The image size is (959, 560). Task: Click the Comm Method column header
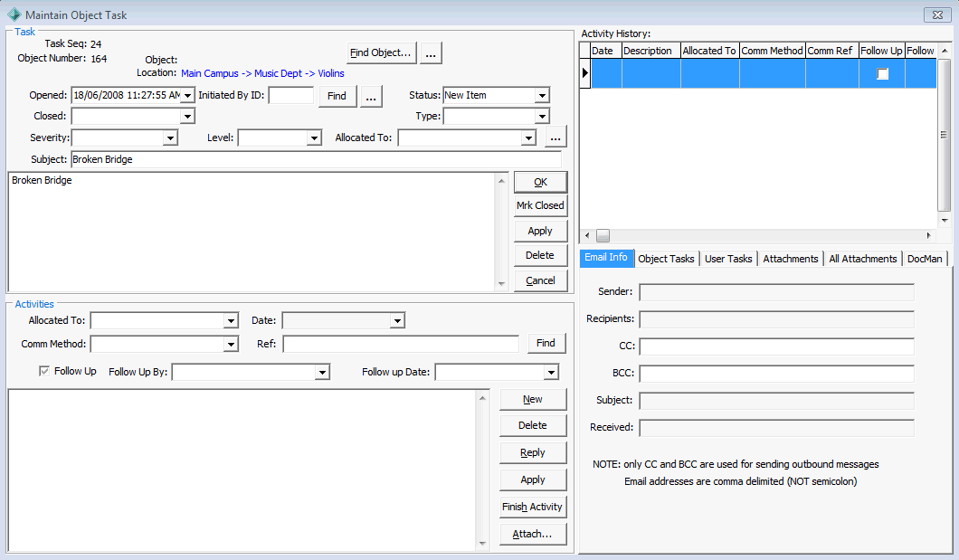[x=773, y=51]
